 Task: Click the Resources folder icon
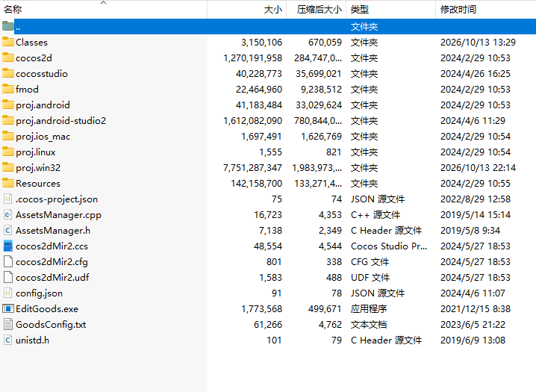[x=8, y=184]
